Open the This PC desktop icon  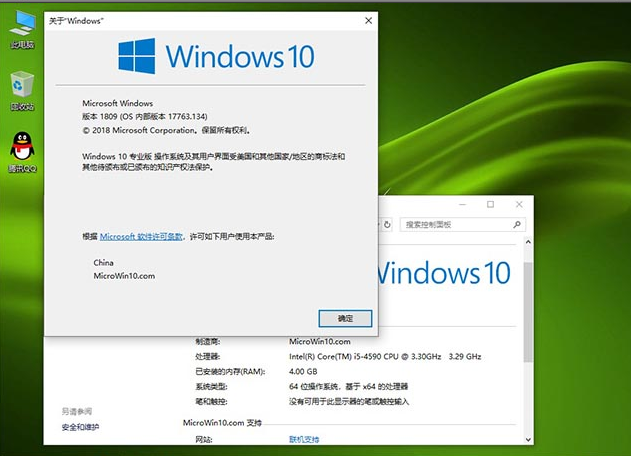[23, 29]
